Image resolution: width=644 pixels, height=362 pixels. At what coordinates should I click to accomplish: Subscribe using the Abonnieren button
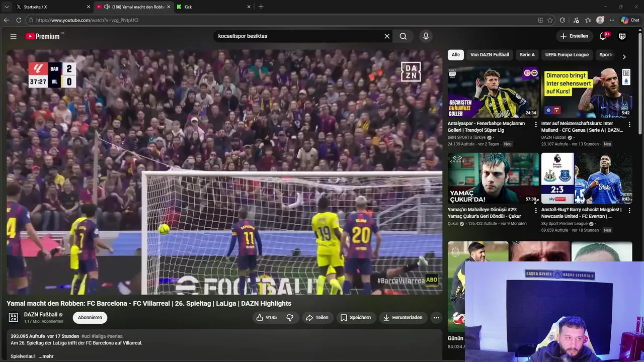click(90, 318)
